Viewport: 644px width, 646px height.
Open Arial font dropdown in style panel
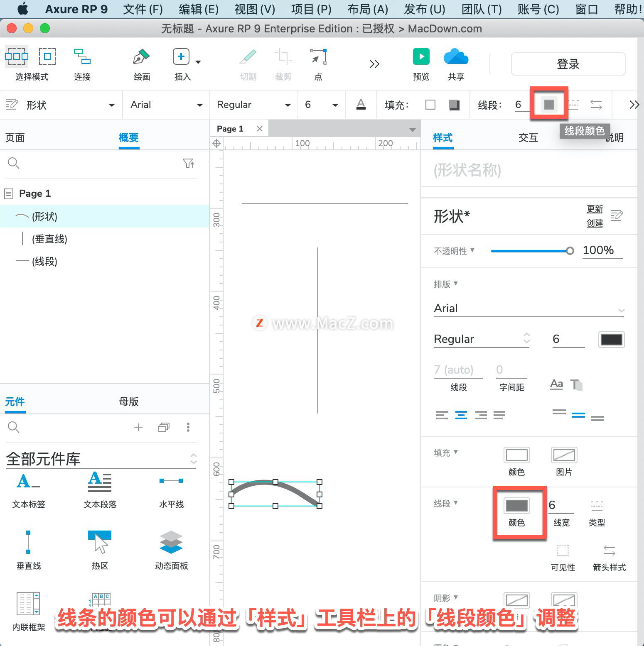coord(529,308)
